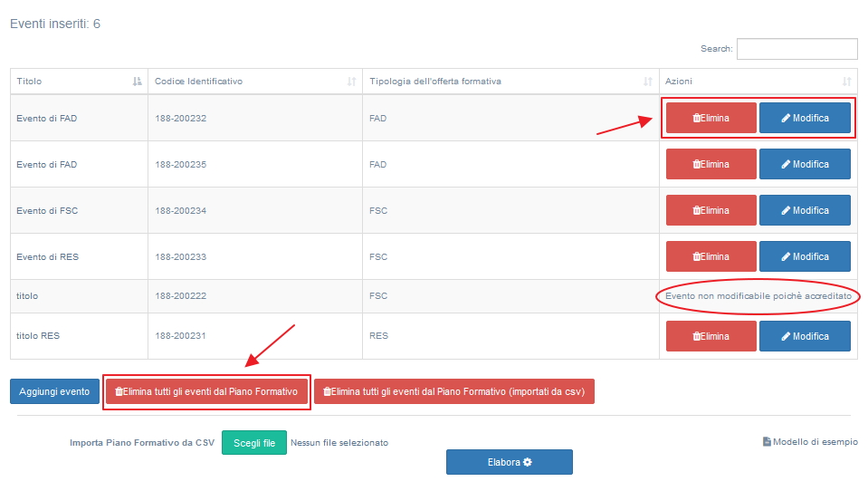Sort by Codice Identificativo sort arrows
The image size is (868, 491).
click(x=351, y=82)
